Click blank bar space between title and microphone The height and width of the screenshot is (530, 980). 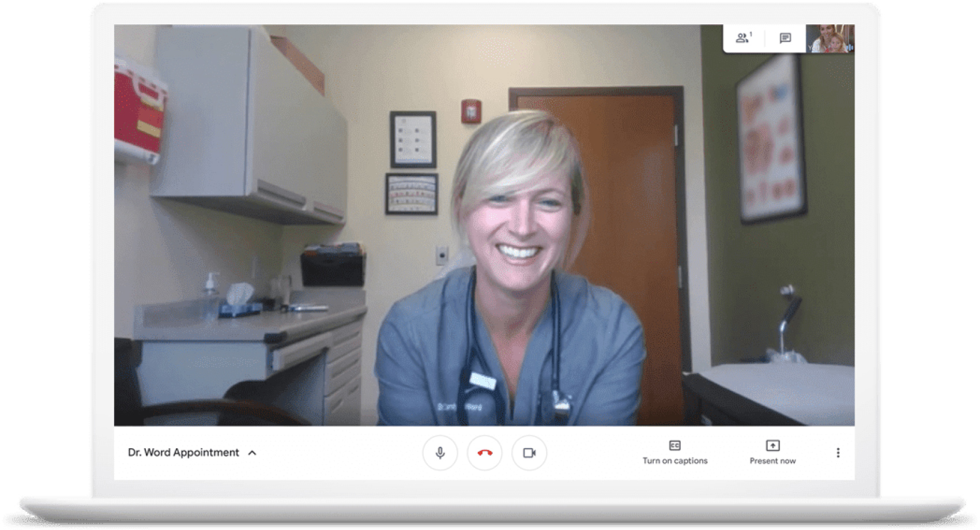340,453
